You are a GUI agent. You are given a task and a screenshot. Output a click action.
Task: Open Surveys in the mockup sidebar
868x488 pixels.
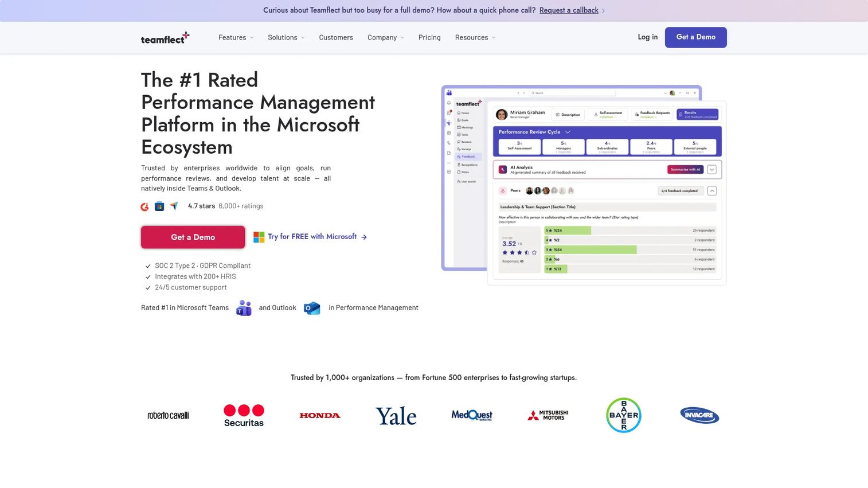pyautogui.click(x=464, y=149)
